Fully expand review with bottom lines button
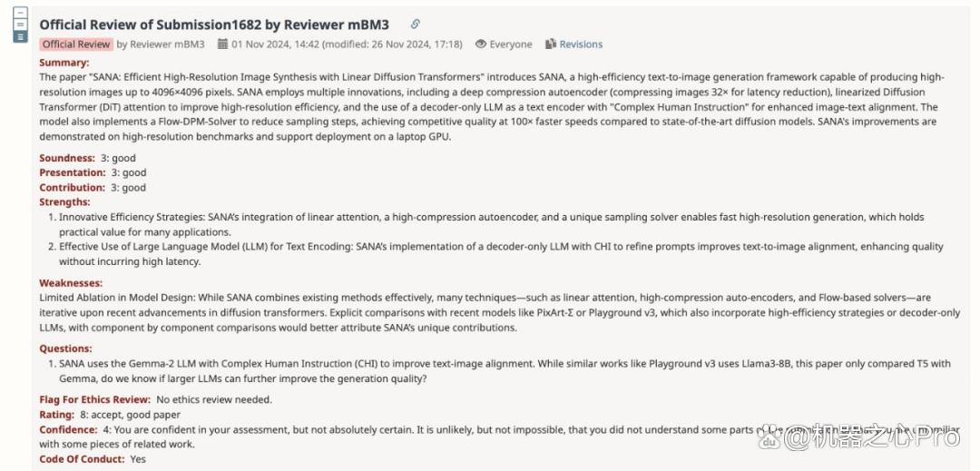 tap(21, 37)
